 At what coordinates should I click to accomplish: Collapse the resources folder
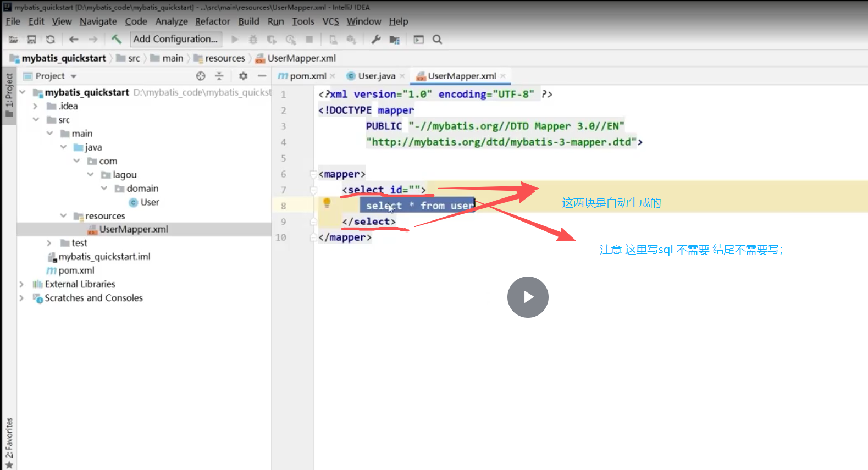[63, 216]
